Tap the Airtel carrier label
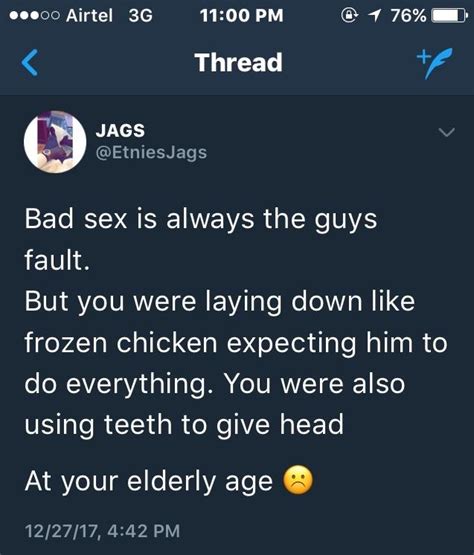Screen dimensions: 474x555 89,16
